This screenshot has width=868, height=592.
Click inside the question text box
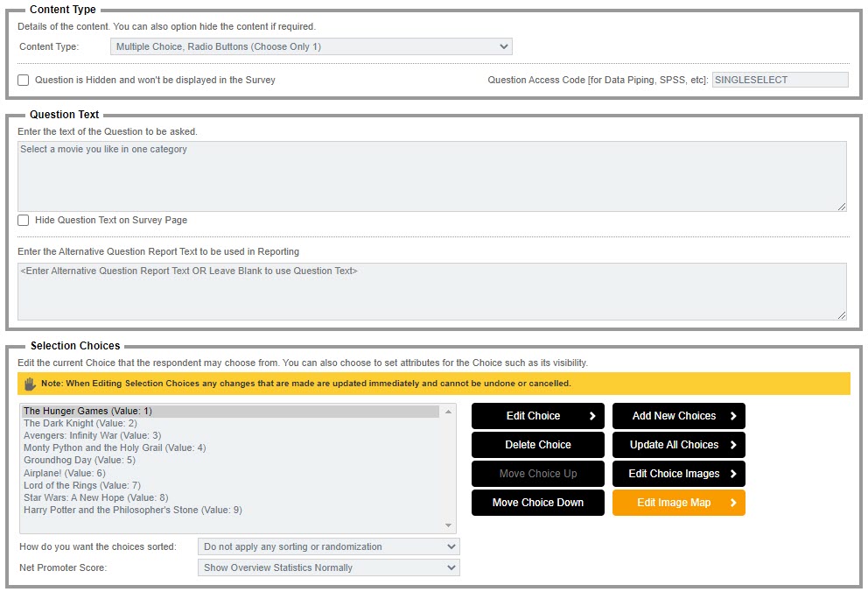coord(350,175)
